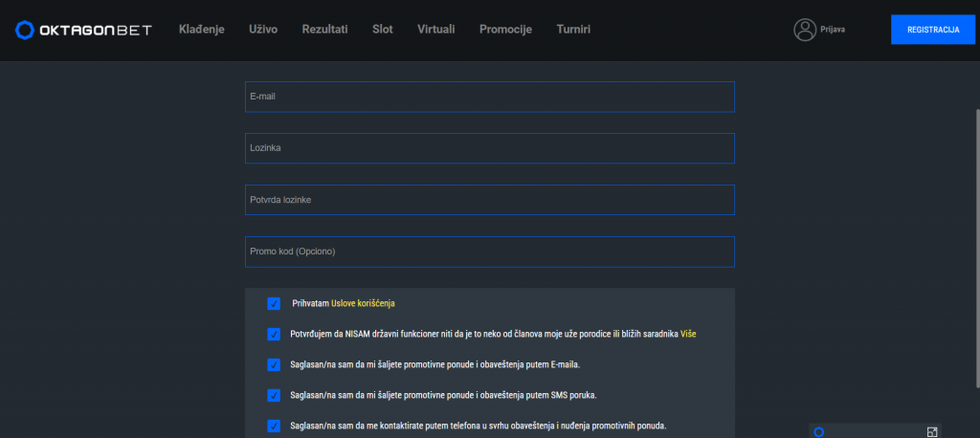980x438 pixels.
Task: Uncheck promotional offers via E-mail checkbox
Action: click(x=274, y=364)
